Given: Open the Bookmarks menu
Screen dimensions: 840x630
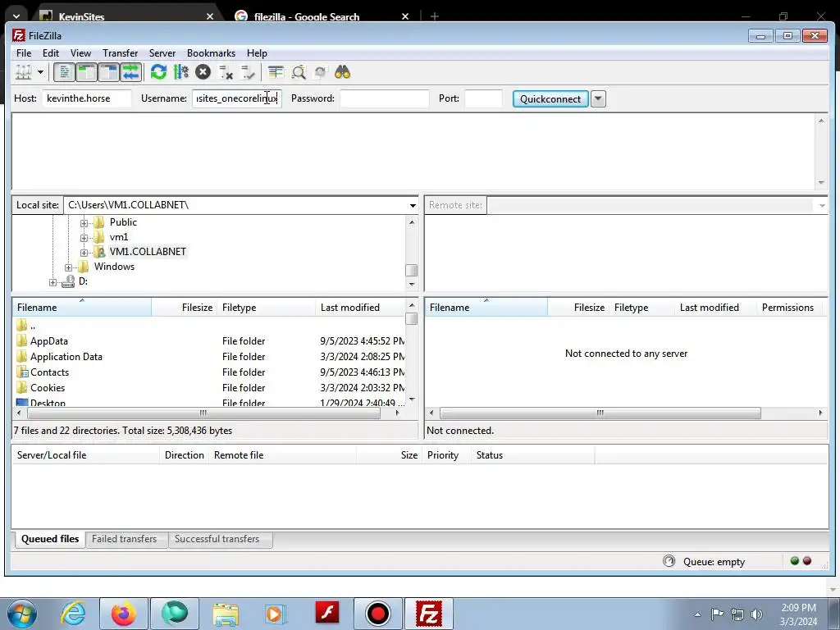Looking at the screenshot, I should point(211,53).
